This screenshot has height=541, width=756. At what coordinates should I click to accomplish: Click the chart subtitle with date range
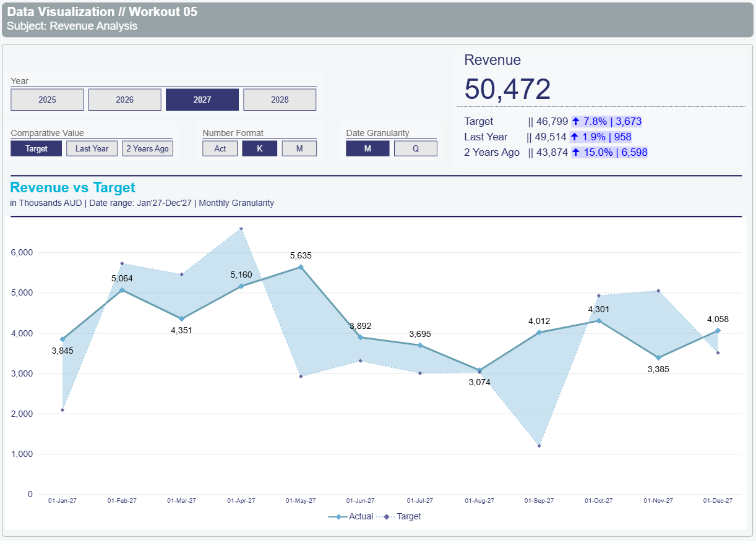tap(142, 203)
